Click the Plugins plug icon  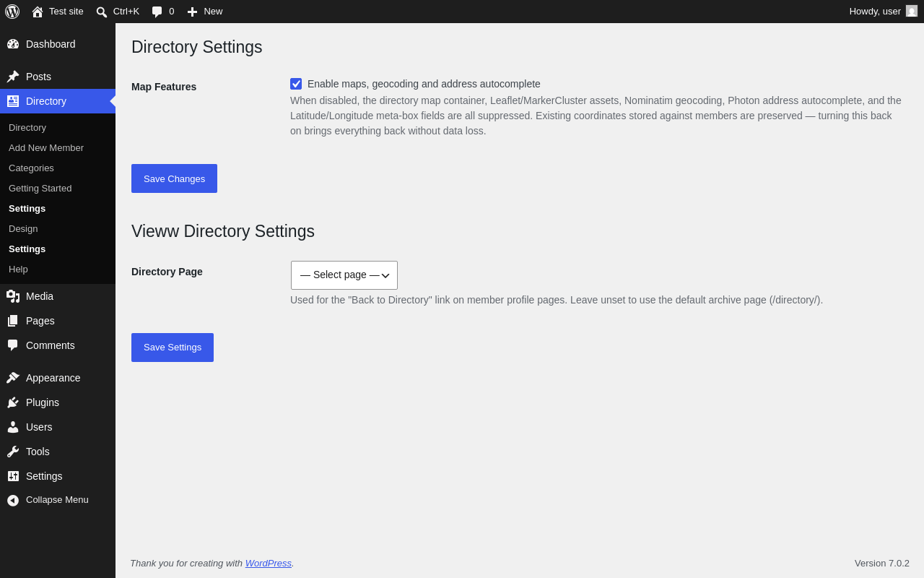click(x=13, y=402)
